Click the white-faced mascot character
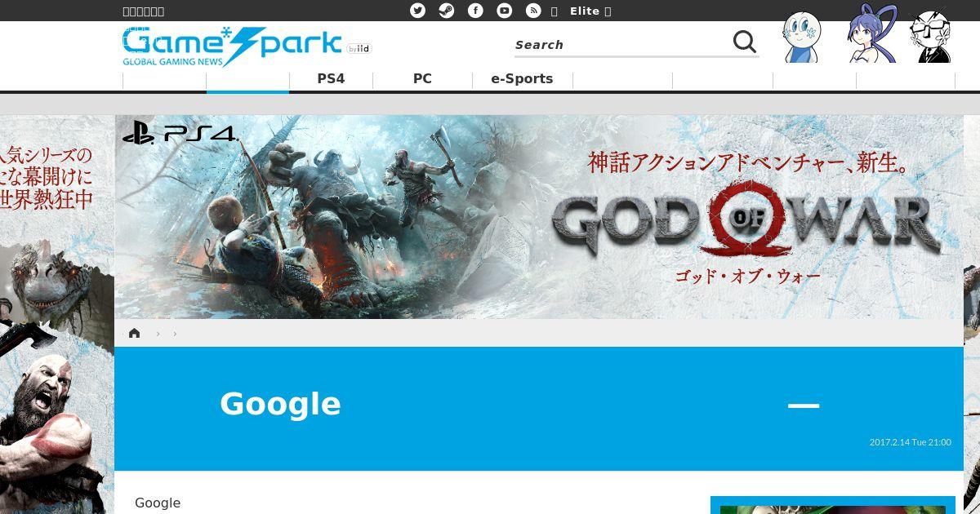This screenshot has width=980, height=514. (802, 37)
